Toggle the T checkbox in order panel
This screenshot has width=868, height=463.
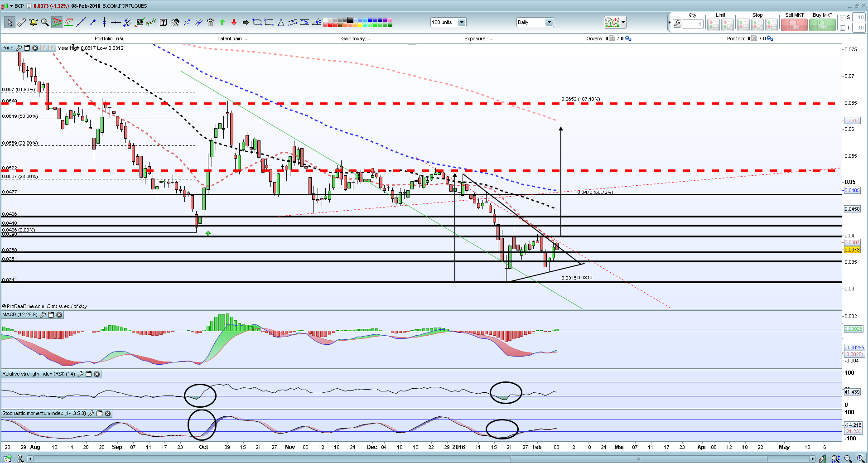[843, 28]
